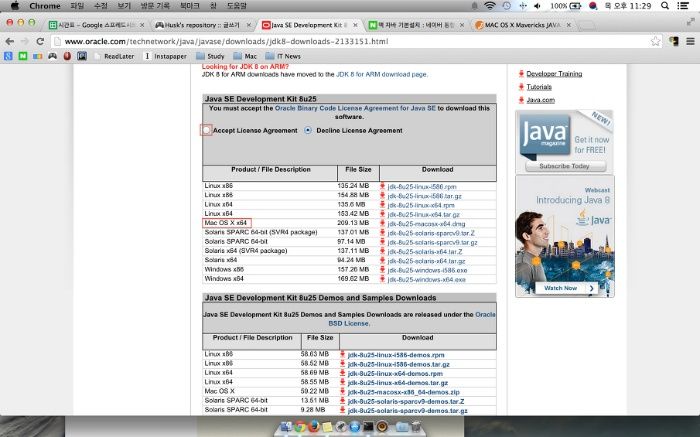
Task: Download jdk-8u25-solaris-x64.tar.gz
Action: tap(426, 261)
